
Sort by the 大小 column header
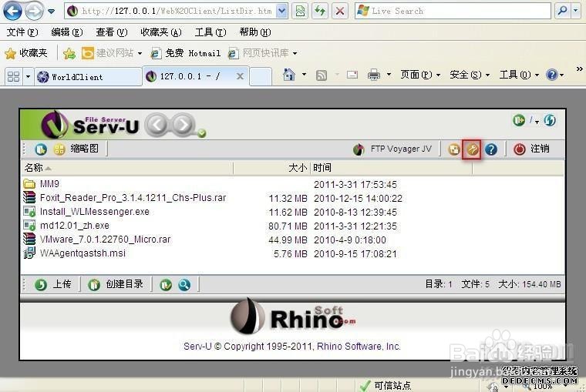point(271,168)
